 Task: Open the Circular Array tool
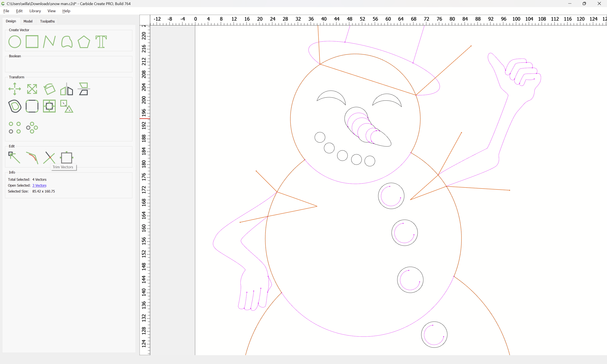[x=32, y=127]
